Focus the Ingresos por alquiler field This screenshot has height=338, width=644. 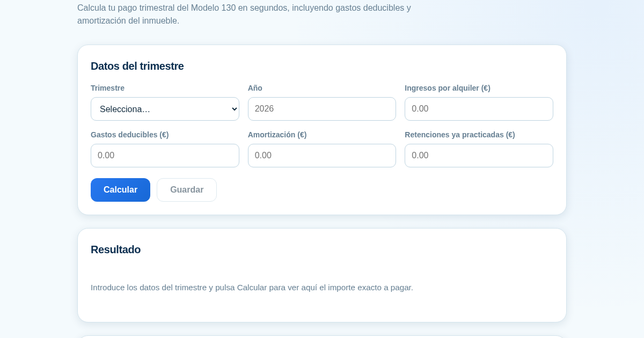[479, 109]
